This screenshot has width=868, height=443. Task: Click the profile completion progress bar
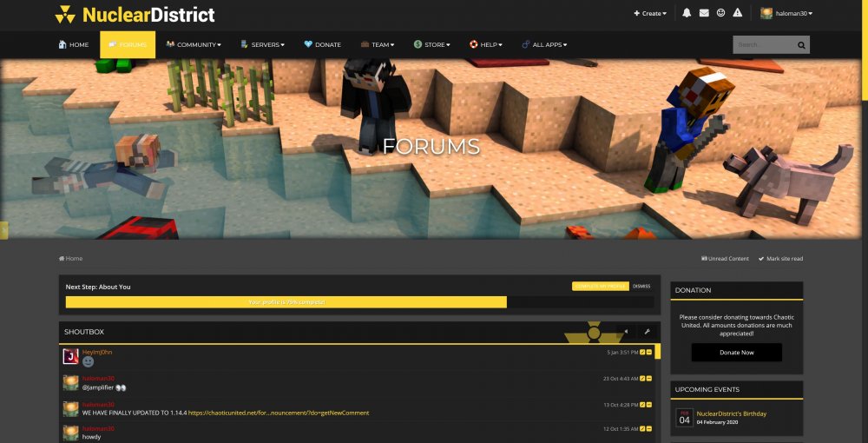point(359,302)
